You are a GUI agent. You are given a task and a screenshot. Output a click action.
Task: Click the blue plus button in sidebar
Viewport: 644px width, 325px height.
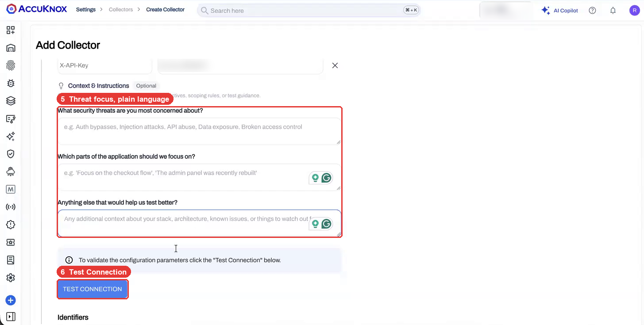click(x=11, y=301)
